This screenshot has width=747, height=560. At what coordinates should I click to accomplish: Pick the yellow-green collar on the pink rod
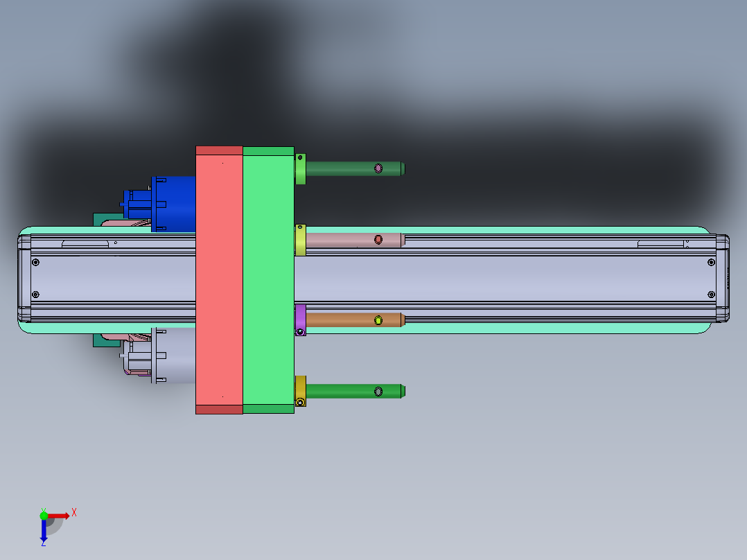(x=300, y=240)
